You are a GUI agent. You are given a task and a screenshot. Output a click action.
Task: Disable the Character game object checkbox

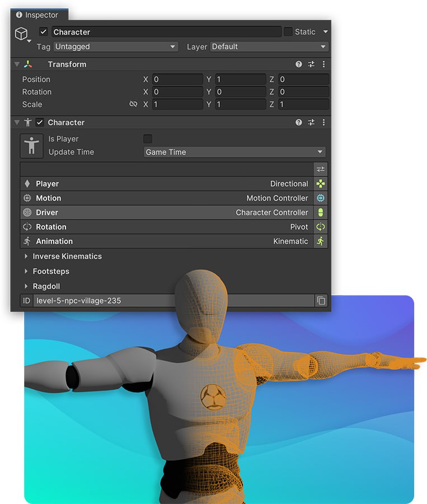44,32
